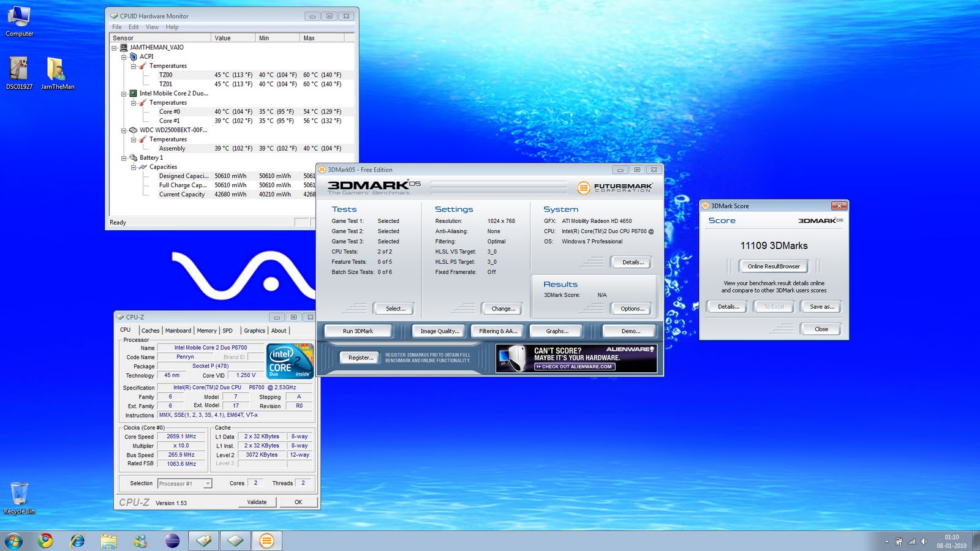Open the View menu in HWMonitor
The width and height of the screenshot is (980, 551).
click(152, 27)
